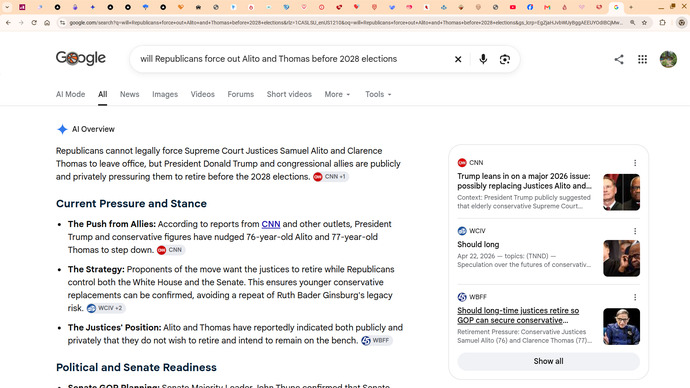Go to the browser home page

click(x=47, y=22)
